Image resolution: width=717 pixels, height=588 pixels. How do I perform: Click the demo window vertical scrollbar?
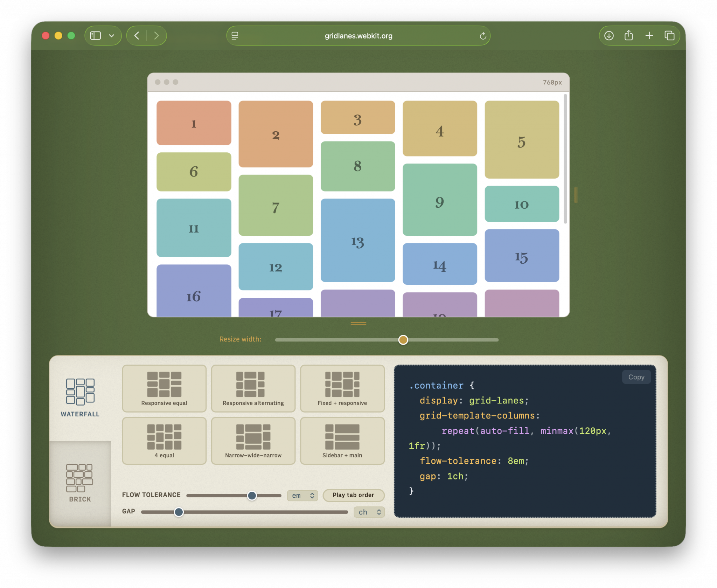click(x=565, y=159)
